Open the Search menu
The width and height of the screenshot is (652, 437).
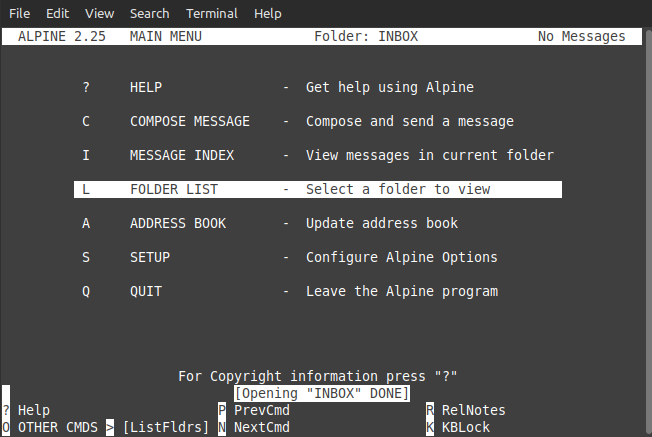coord(150,13)
